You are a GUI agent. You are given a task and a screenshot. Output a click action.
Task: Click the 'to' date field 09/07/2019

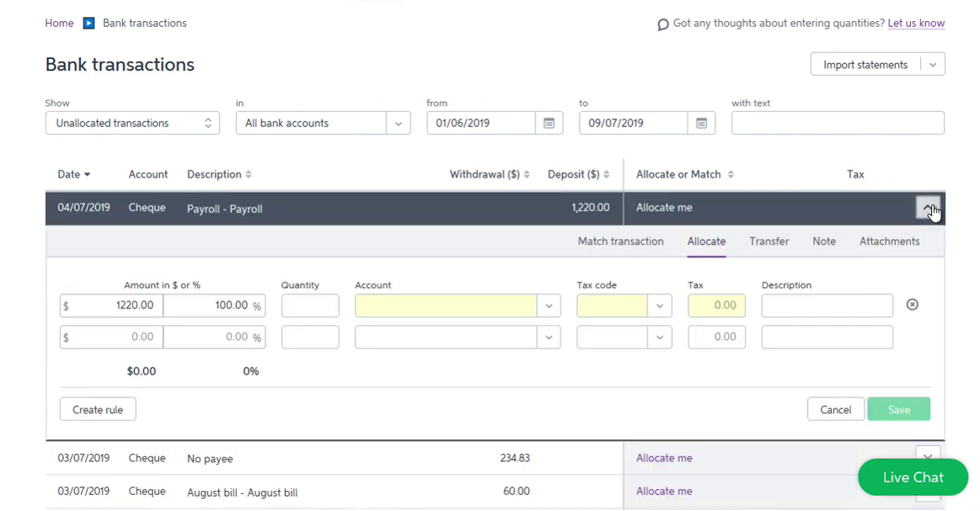coord(633,123)
